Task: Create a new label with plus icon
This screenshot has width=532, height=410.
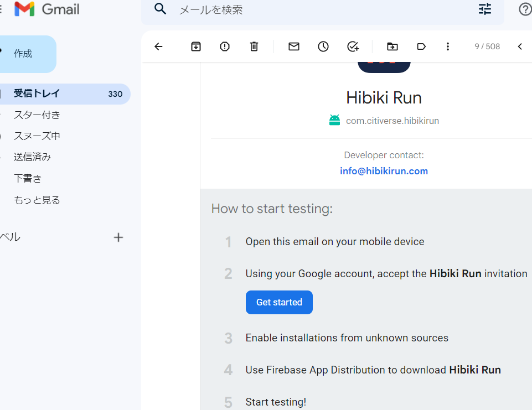Action: 118,237
